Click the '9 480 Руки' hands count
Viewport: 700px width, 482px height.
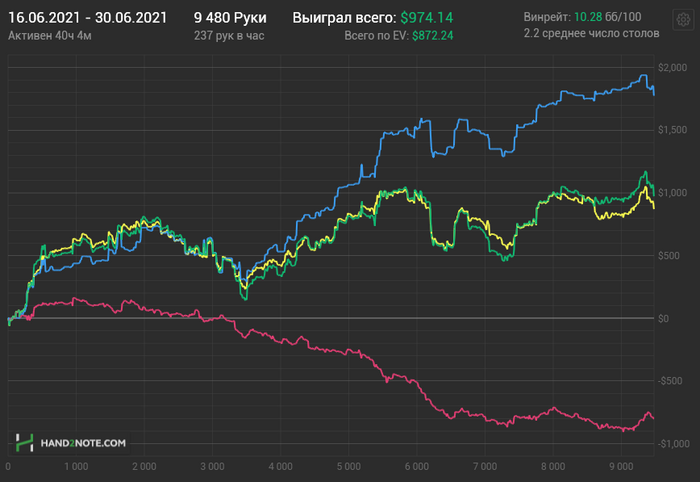(x=230, y=18)
